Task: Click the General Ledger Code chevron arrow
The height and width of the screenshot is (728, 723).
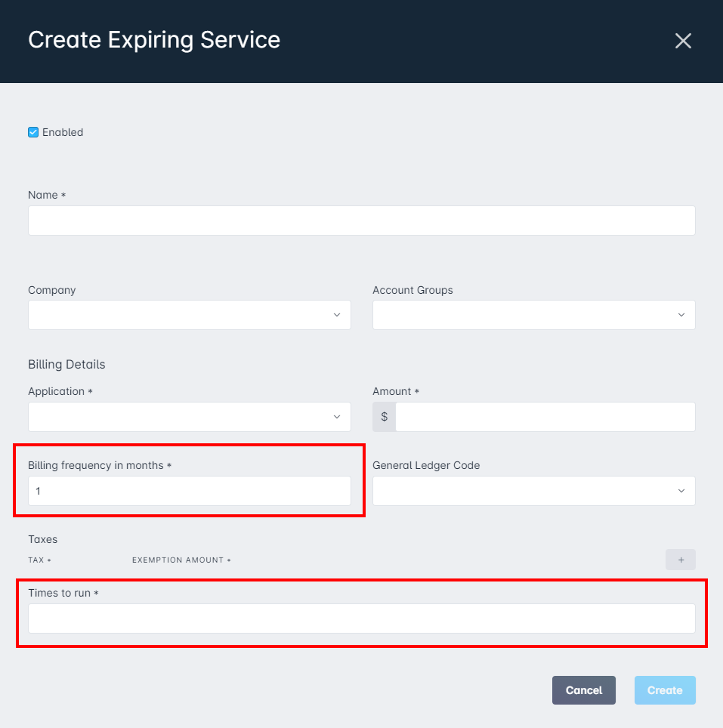Action: pyautogui.click(x=681, y=491)
